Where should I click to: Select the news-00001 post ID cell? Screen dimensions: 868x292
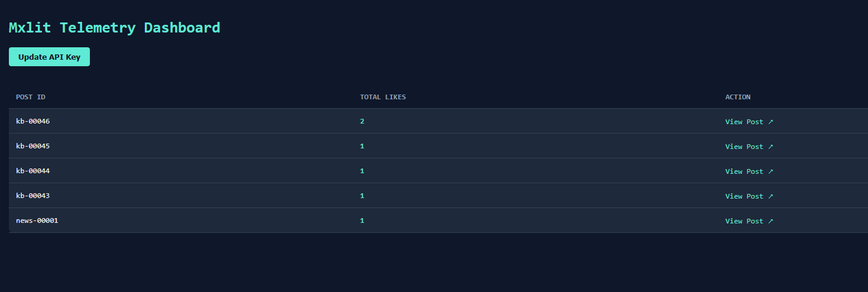[37, 221]
